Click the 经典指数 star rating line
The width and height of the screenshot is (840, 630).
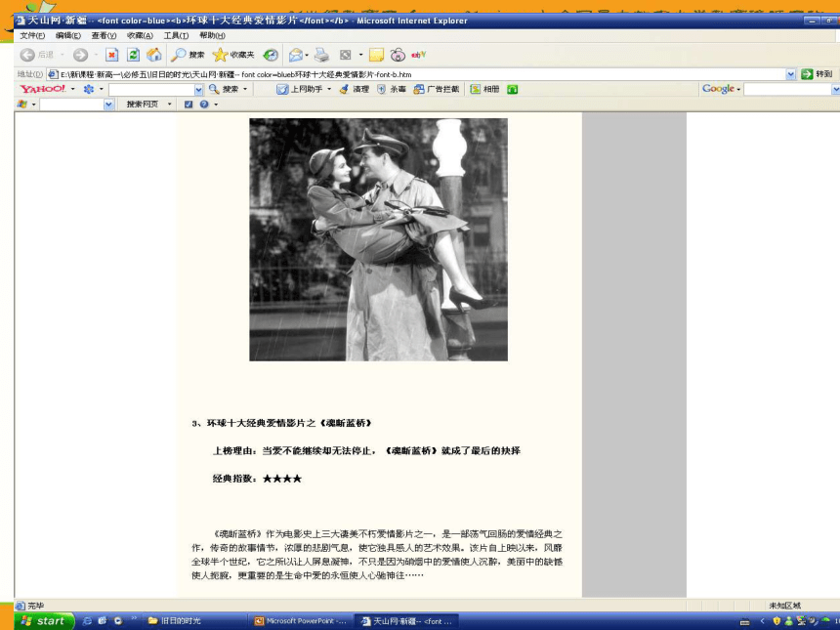(x=257, y=479)
